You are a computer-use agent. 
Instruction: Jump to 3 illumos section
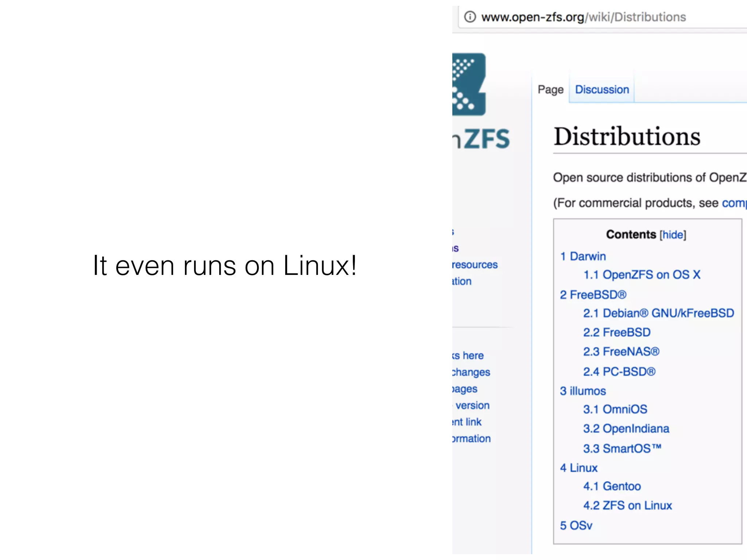click(583, 391)
